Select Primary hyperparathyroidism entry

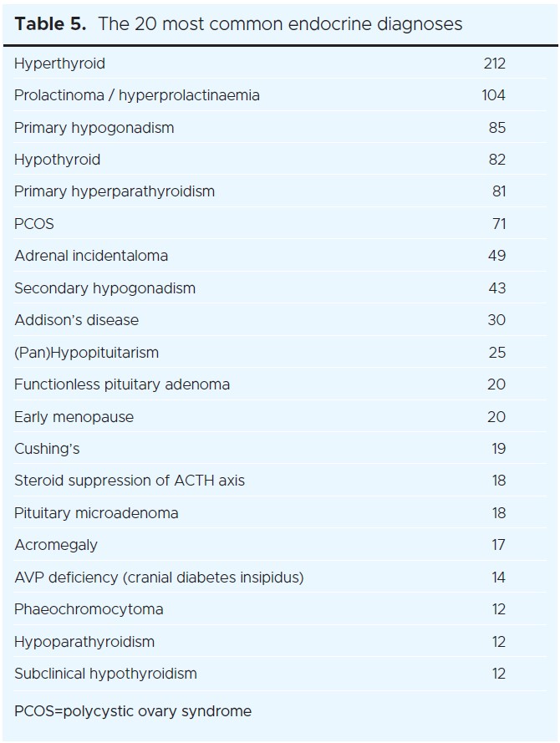[115, 191]
